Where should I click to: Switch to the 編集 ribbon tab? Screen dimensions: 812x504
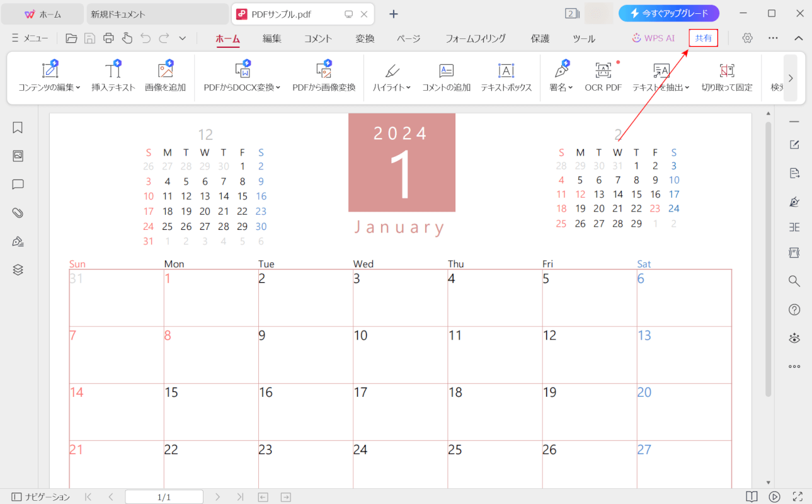point(272,38)
